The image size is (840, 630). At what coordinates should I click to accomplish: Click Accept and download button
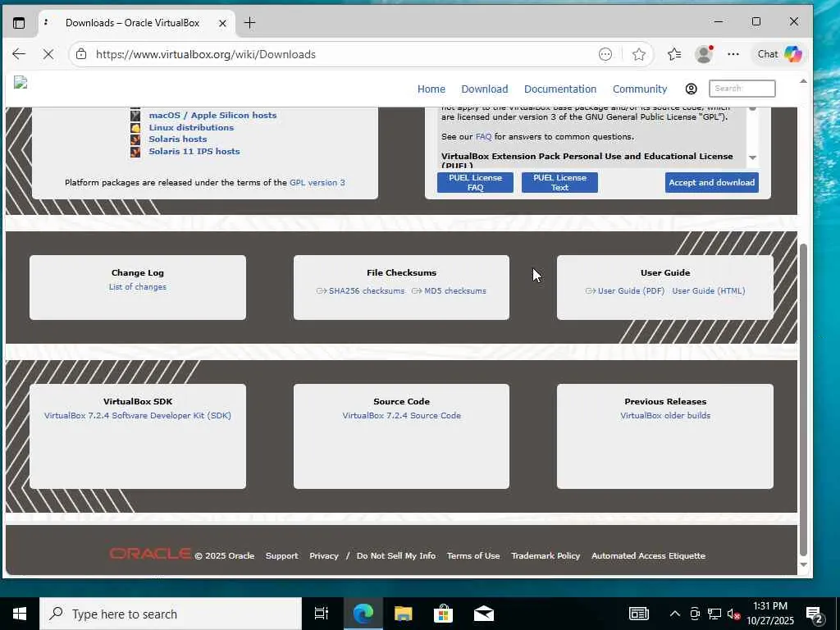(711, 183)
